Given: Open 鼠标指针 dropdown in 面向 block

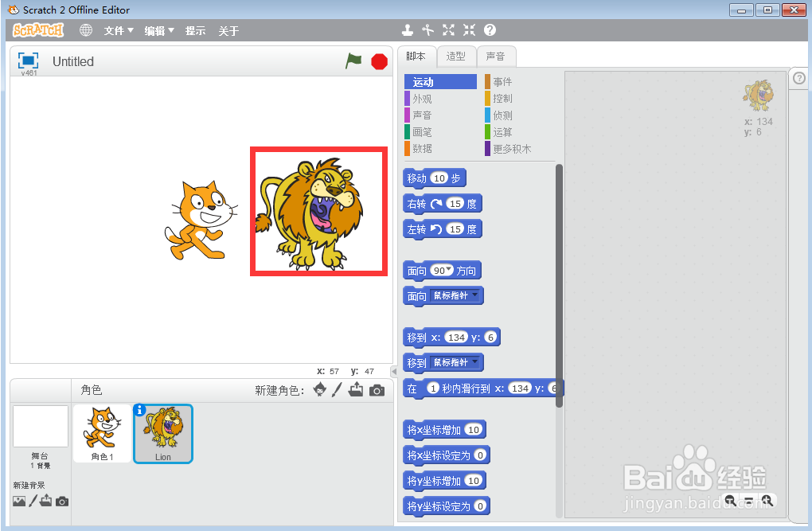Looking at the screenshot, I should click(456, 295).
